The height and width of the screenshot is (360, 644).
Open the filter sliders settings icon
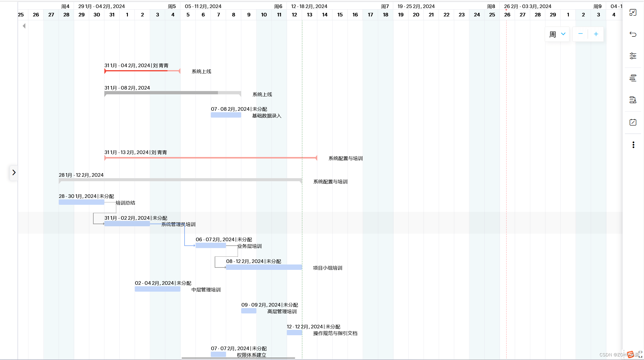pos(633,56)
